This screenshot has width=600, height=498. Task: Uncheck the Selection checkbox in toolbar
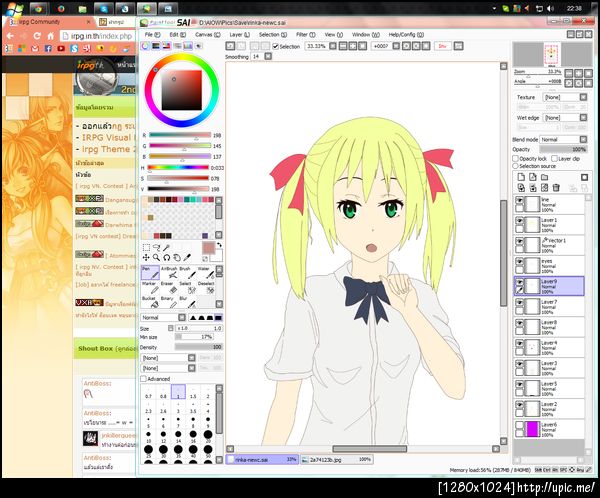[x=275, y=46]
